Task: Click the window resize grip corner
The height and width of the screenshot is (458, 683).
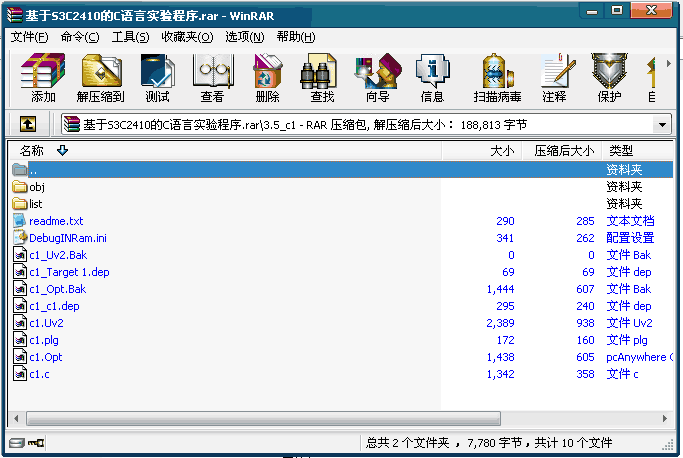Action: tap(668, 445)
